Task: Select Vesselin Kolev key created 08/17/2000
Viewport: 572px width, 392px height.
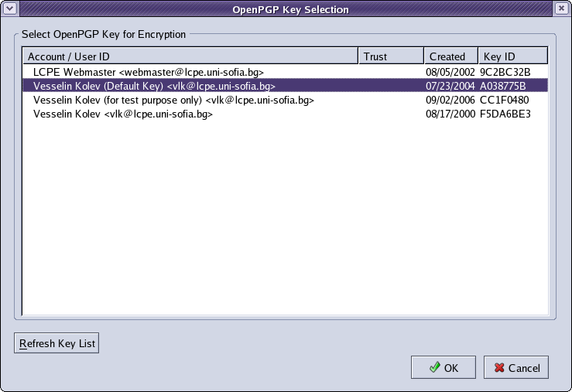Action: pos(286,114)
